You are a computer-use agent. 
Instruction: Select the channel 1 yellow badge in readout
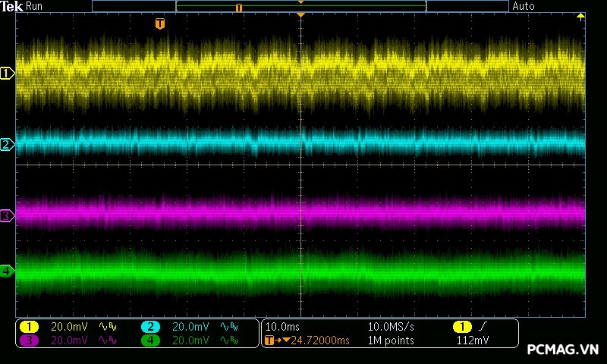[29, 327]
